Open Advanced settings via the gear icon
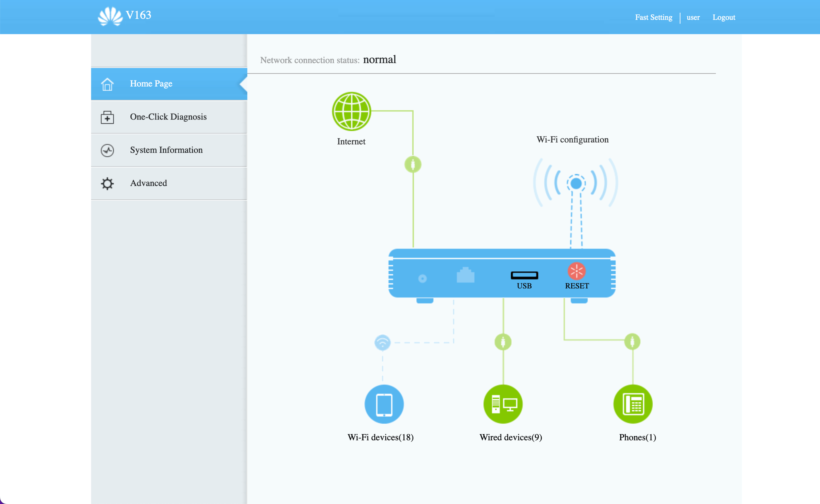Screen dimensions: 820x504 [107, 183]
